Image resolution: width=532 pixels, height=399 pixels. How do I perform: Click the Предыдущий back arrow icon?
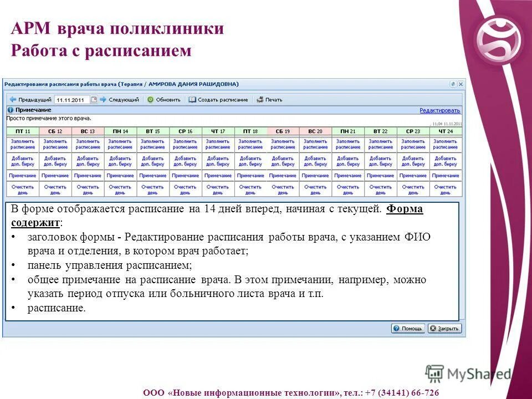click(14, 99)
